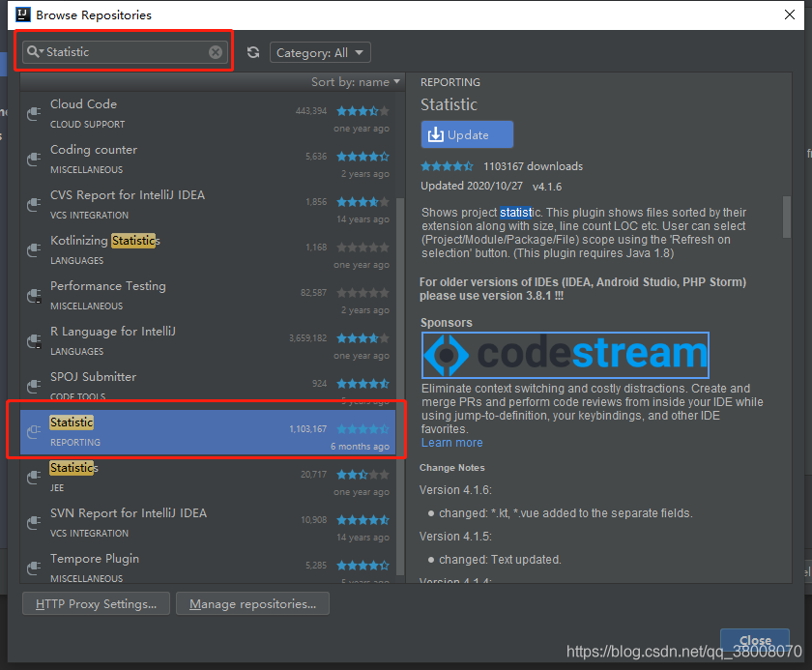This screenshot has height=670, width=812.
Task: Click the plug icon of selected Statistic row
Action: click(x=34, y=432)
